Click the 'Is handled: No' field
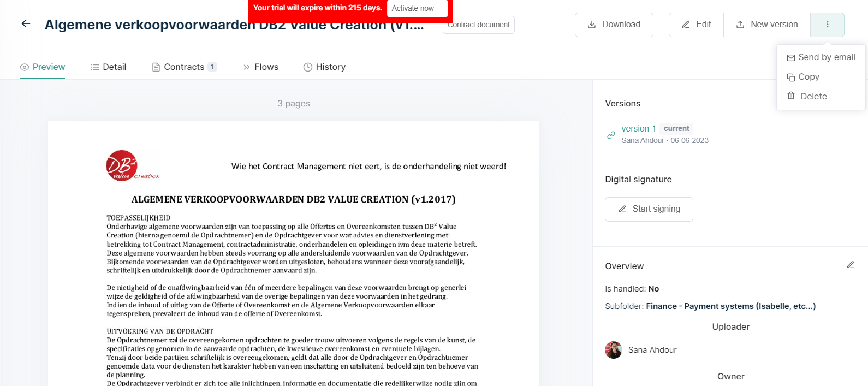Image resolution: width=868 pixels, height=386 pixels. click(632, 289)
